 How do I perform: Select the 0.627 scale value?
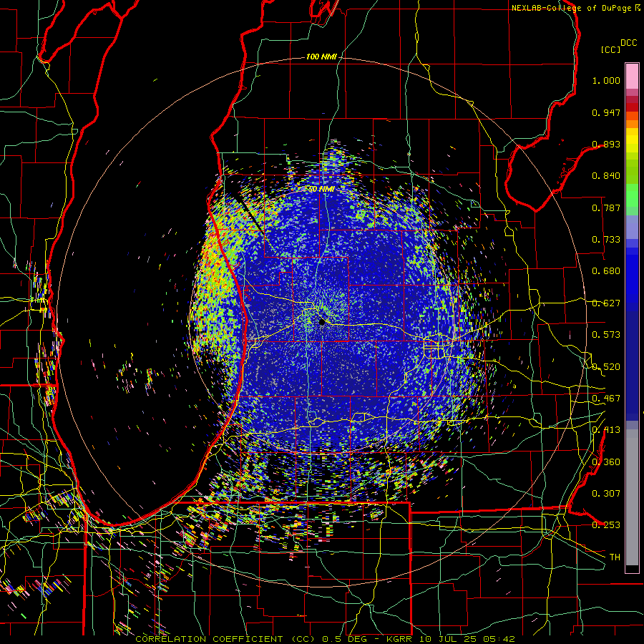pos(606,303)
